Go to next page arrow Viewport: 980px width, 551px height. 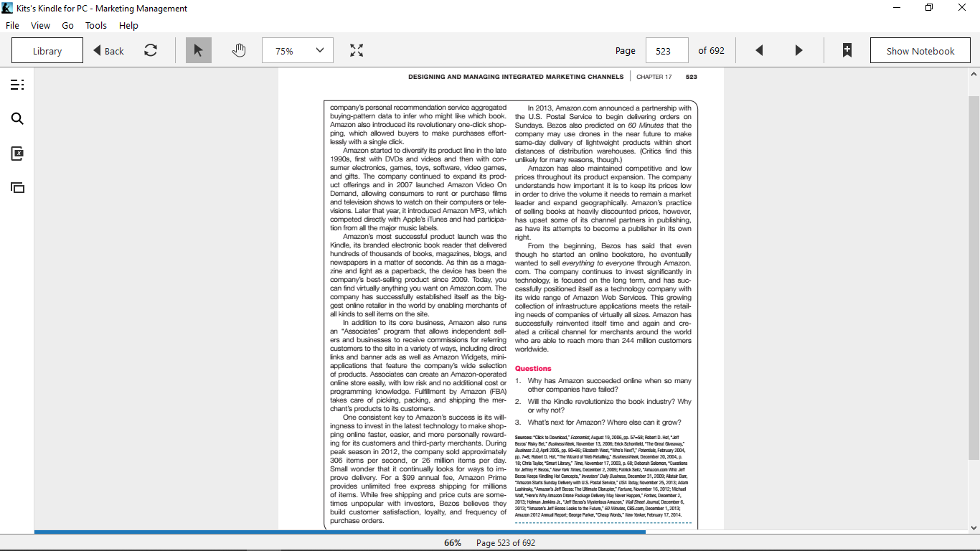pyautogui.click(x=798, y=50)
